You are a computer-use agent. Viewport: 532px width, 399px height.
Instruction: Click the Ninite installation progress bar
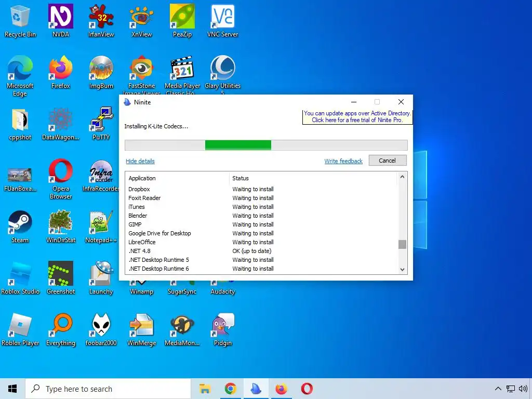coord(266,145)
